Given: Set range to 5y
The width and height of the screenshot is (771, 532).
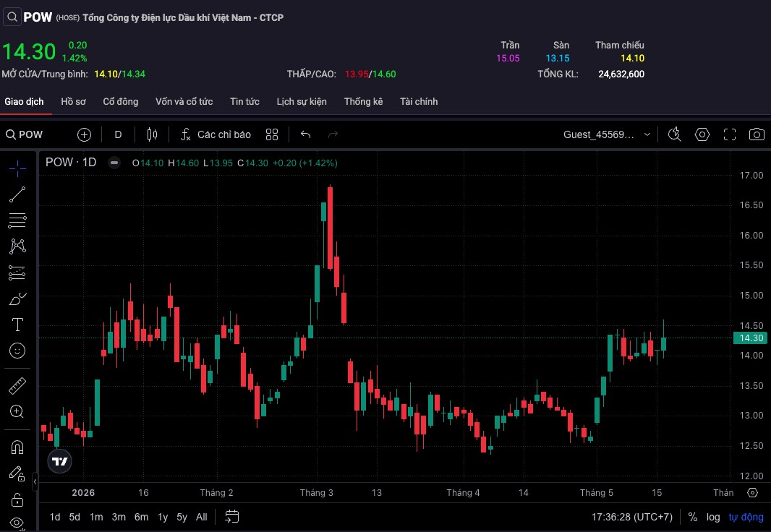Looking at the screenshot, I should 182,518.
